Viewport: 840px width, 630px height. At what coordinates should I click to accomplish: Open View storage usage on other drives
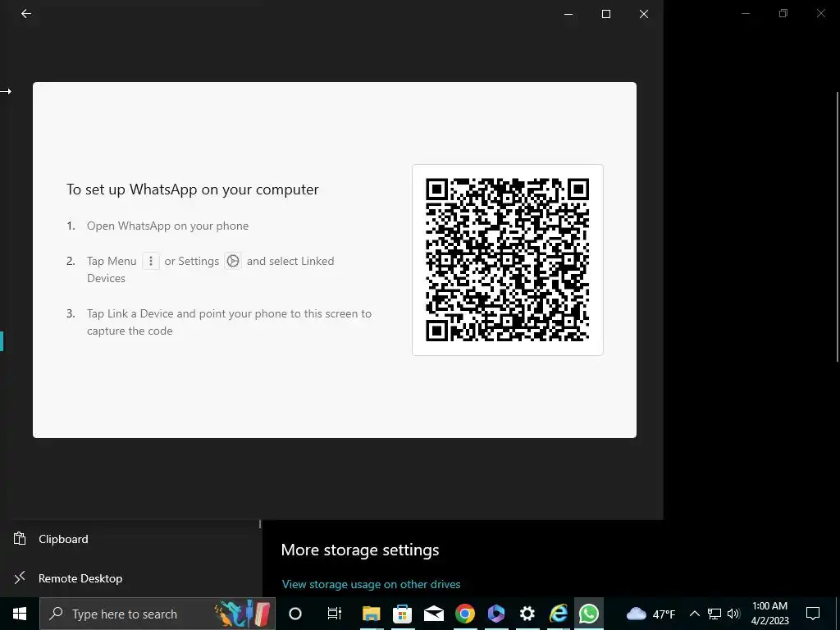371,584
